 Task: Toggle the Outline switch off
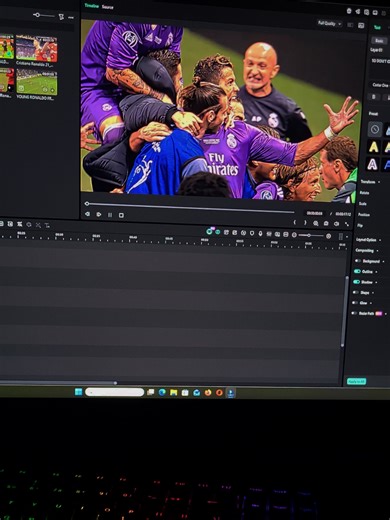pos(357,271)
